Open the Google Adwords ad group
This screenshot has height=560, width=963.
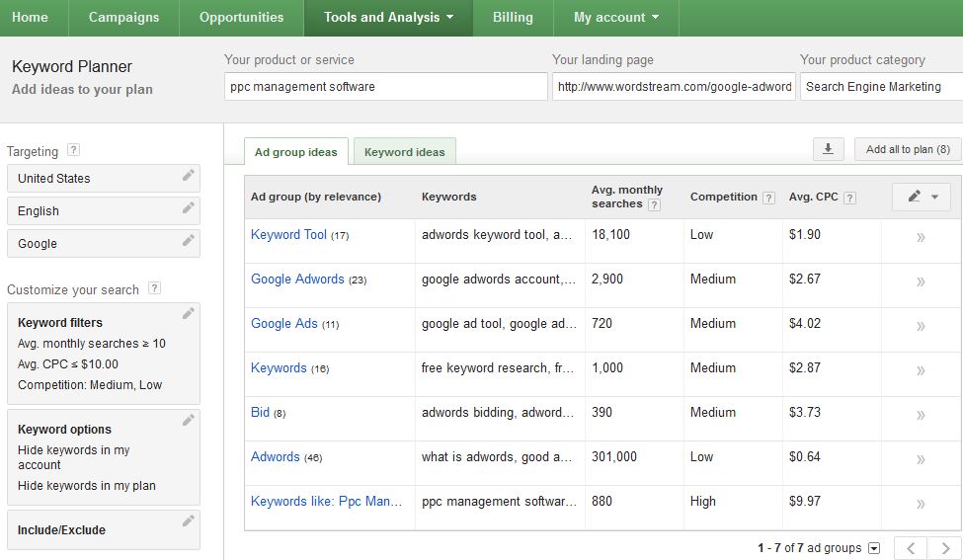tap(297, 279)
